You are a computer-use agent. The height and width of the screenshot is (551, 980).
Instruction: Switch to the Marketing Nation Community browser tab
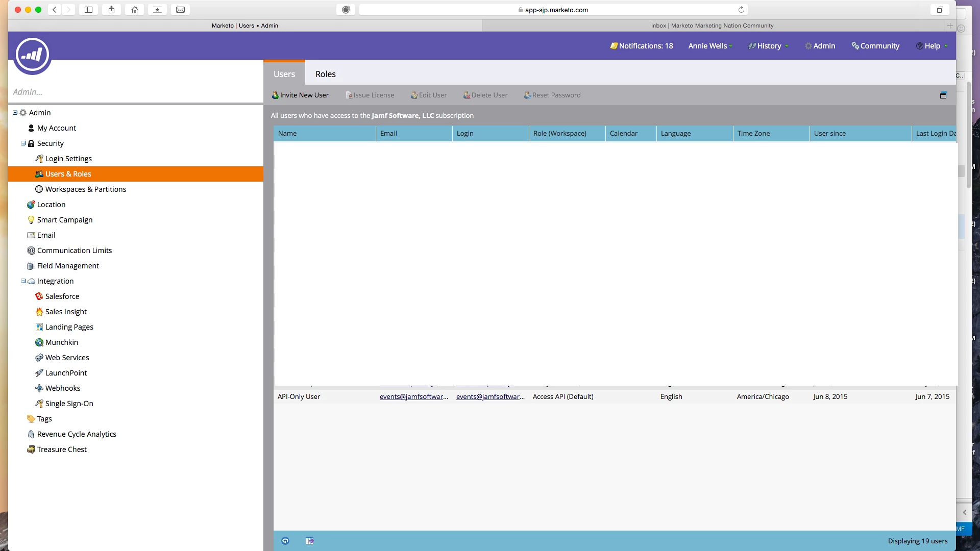(712, 26)
